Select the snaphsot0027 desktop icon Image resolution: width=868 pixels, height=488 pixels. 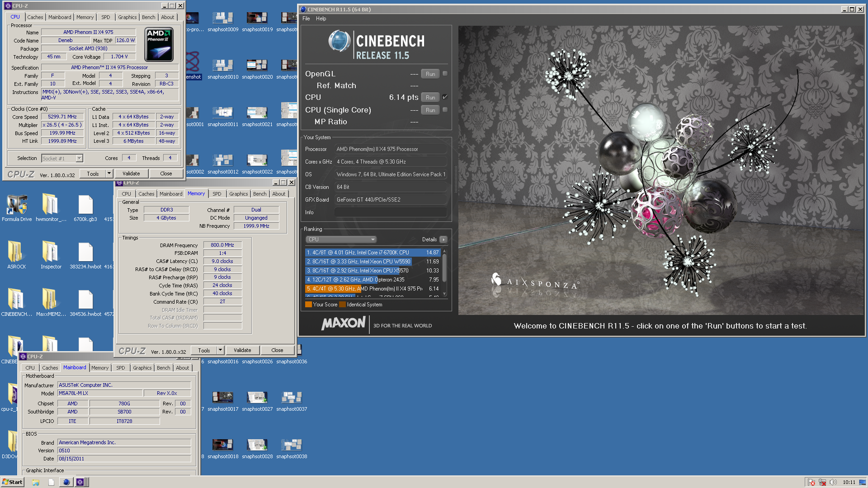[x=257, y=401]
